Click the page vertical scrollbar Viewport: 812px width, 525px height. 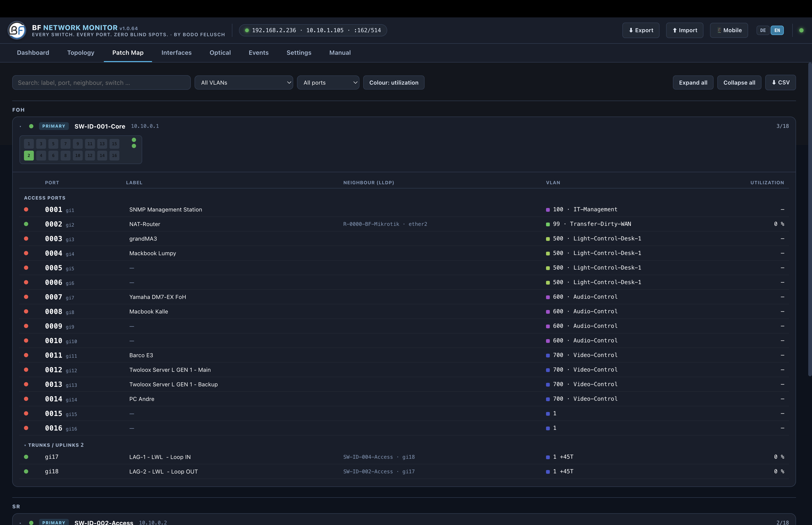(810, 219)
